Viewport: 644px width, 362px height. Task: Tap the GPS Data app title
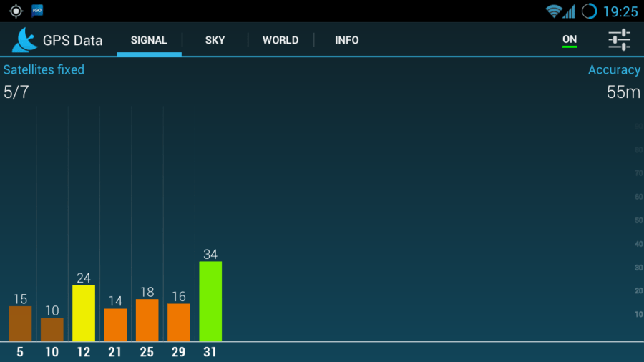coord(73,40)
